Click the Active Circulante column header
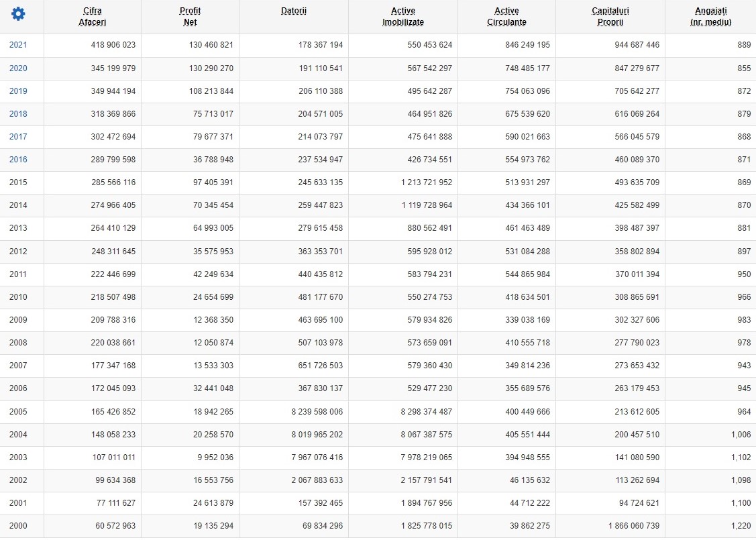The height and width of the screenshot is (540, 756). click(506, 16)
